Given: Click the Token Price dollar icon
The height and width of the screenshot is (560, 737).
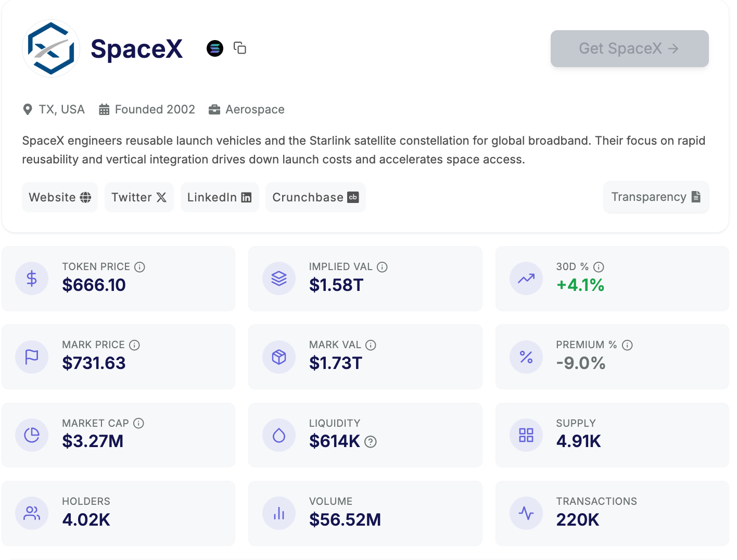Looking at the screenshot, I should click(32, 278).
